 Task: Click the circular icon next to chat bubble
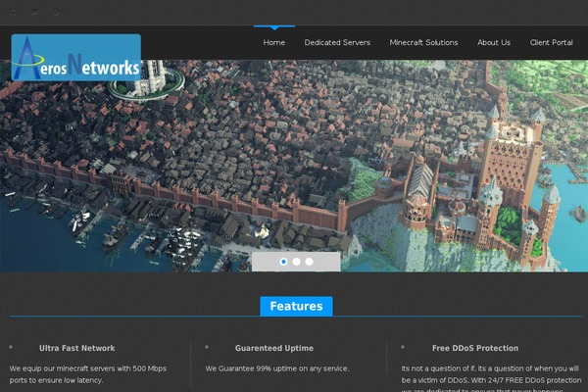click(x=56, y=13)
